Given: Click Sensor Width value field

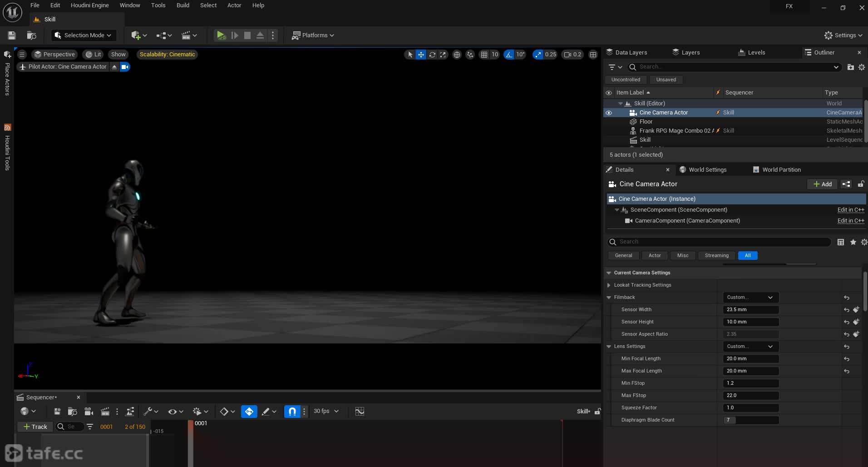Looking at the screenshot, I should tap(750, 310).
